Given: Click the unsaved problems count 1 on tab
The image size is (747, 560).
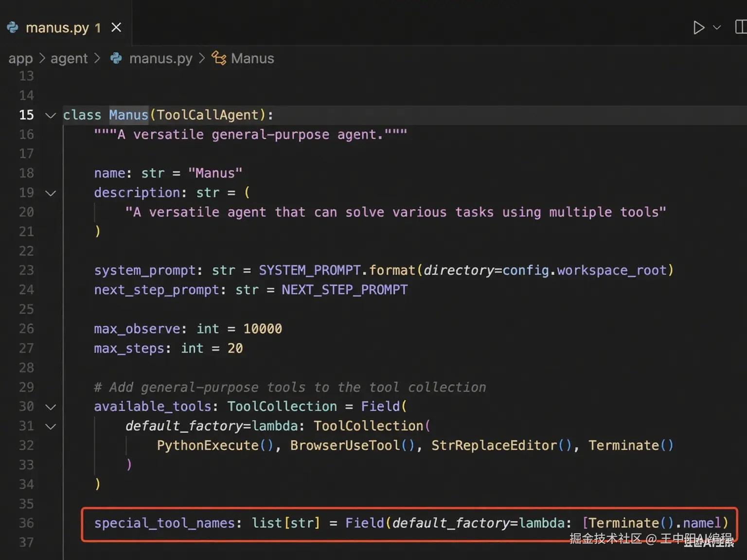Looking at the screenshot, I should pos(98,28).
